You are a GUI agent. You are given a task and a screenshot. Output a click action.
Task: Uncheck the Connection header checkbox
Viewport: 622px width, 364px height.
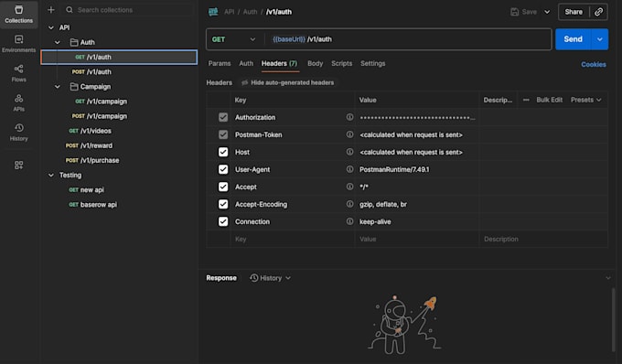coord(223,221)
